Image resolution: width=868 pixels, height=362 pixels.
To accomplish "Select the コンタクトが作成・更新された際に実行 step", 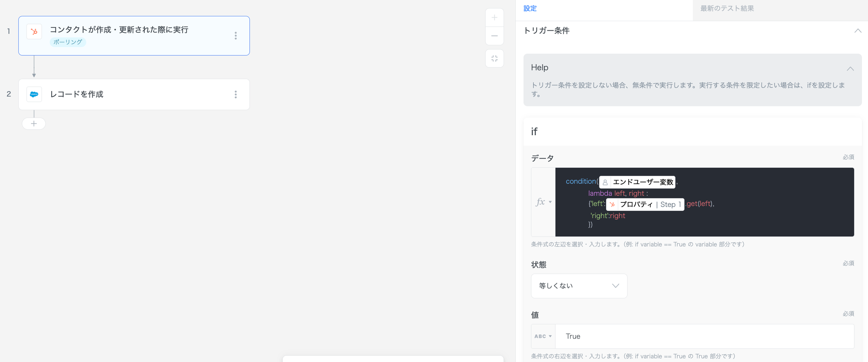I will click(x=134, y=35).
